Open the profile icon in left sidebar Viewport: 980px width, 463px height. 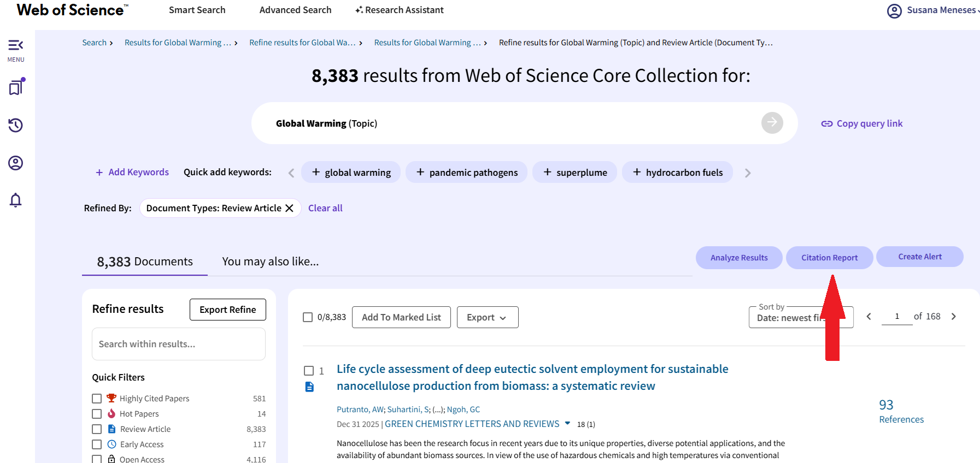[x=15, y=163]
